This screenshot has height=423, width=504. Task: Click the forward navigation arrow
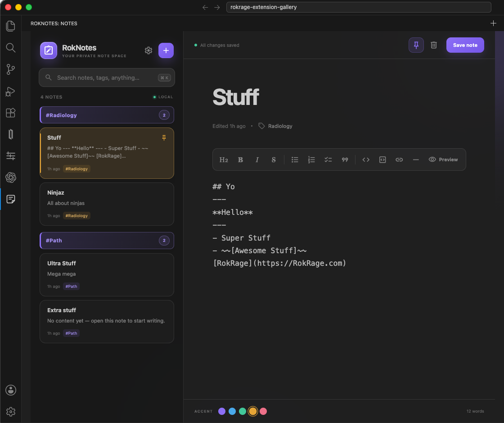coord(217,7)
